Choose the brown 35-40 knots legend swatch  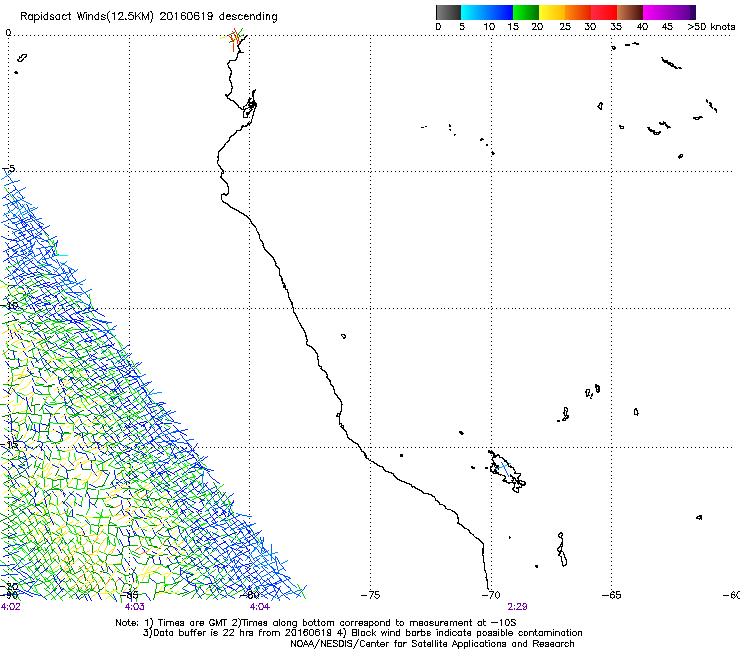point(630,12)
